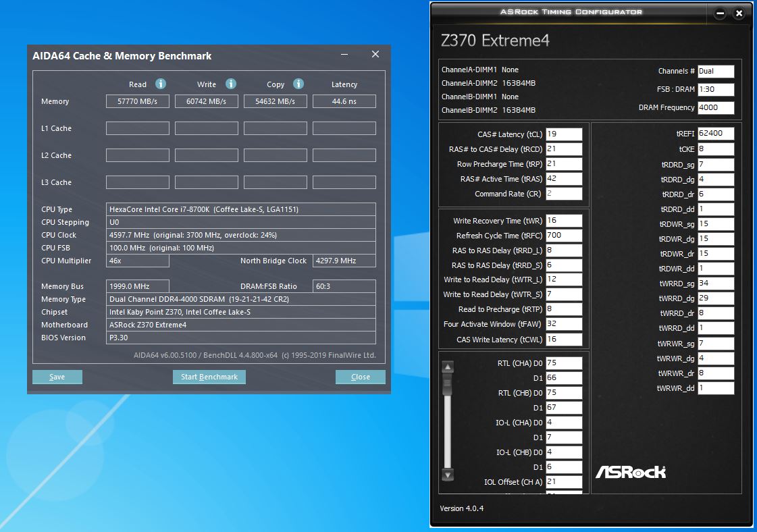The height and width of the screenshot is (532, 757).
Task: Click the CPU Type field showing i7-8700K
Action: tap(240, 209)
